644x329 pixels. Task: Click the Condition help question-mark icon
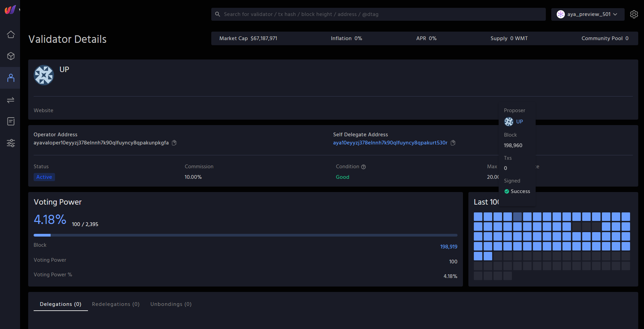[x=363, y=167]
